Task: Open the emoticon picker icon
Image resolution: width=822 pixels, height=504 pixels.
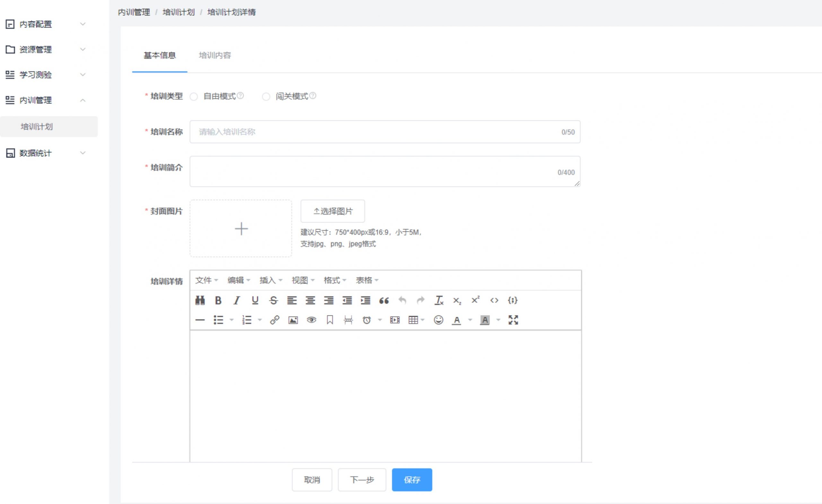Action: click(x=438, y=320)
